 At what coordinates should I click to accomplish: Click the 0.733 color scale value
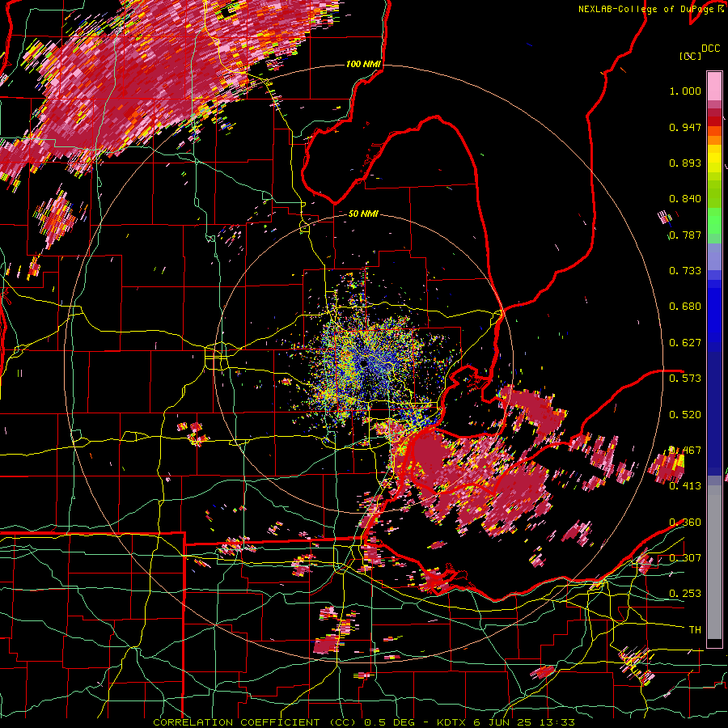(685, 271)
